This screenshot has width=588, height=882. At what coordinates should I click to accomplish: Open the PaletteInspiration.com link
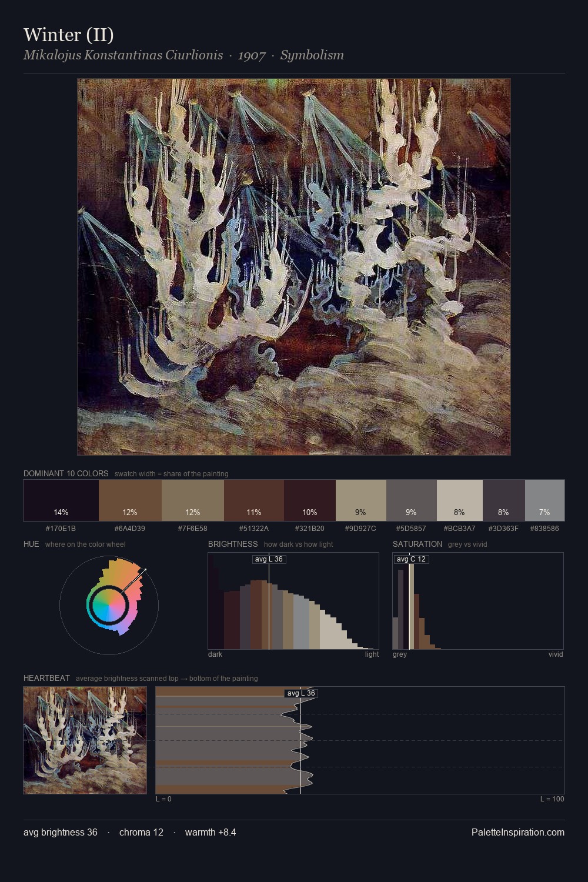[x=518, y=832]
